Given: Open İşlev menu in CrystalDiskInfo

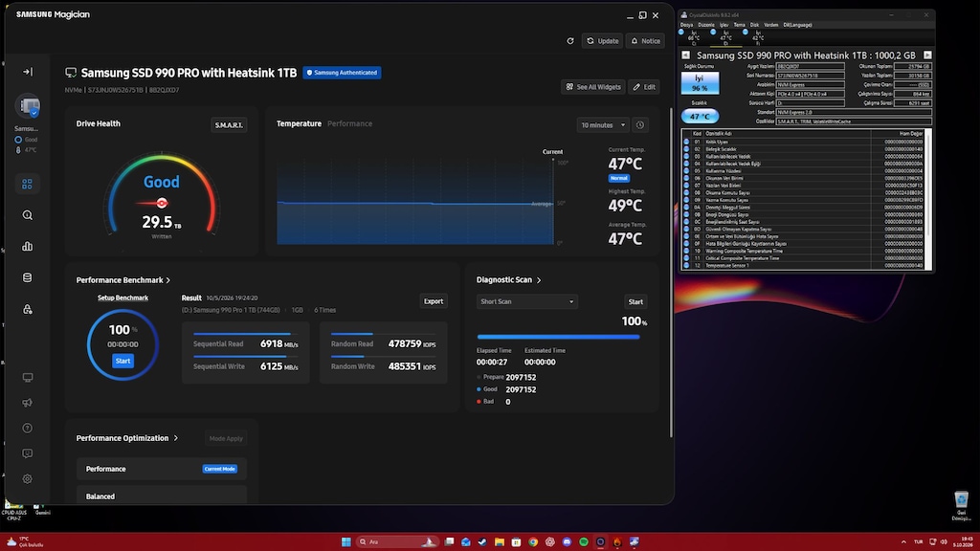Looking at the screenshot, I should 724,25.
